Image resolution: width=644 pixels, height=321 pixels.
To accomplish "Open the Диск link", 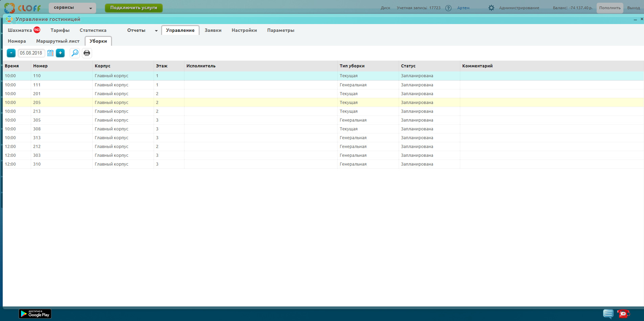I will (x=385, y=8).
